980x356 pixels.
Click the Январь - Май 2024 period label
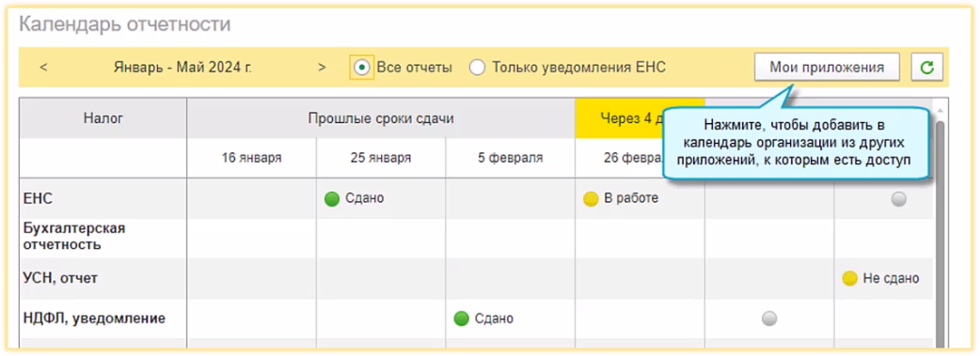click(183, 68)
